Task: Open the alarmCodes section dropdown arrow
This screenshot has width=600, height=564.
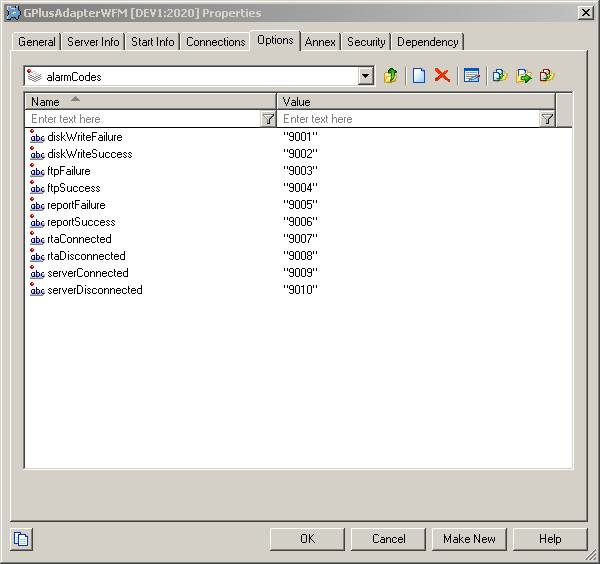Action: pos(366,76)
